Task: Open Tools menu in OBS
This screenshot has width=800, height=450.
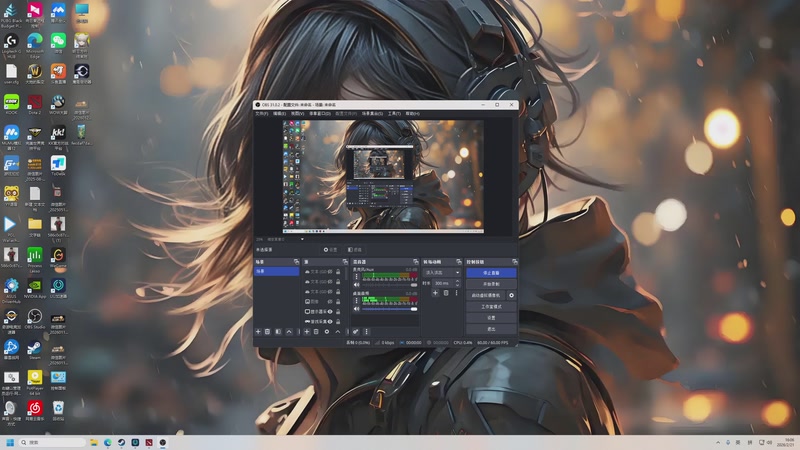Action: (394, 113)
